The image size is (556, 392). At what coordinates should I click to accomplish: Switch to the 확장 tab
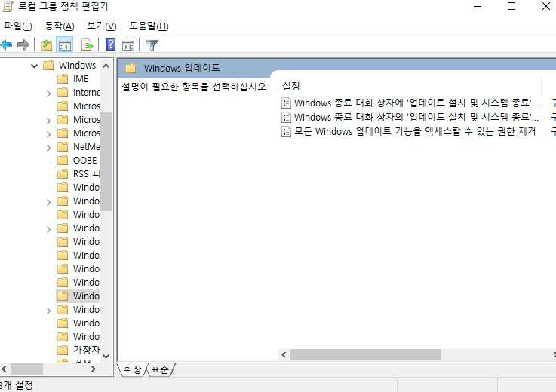132,369
